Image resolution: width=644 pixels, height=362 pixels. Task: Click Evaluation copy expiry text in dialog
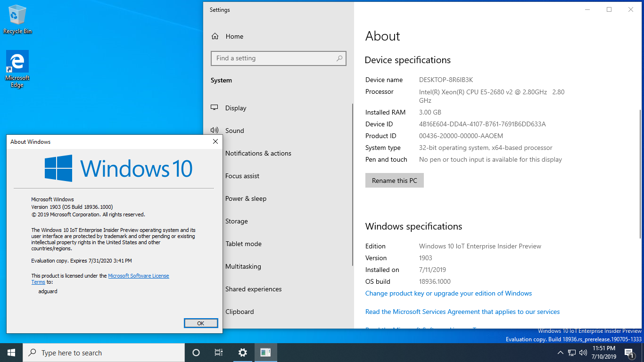pyautogui.click(x=82, y=260)
